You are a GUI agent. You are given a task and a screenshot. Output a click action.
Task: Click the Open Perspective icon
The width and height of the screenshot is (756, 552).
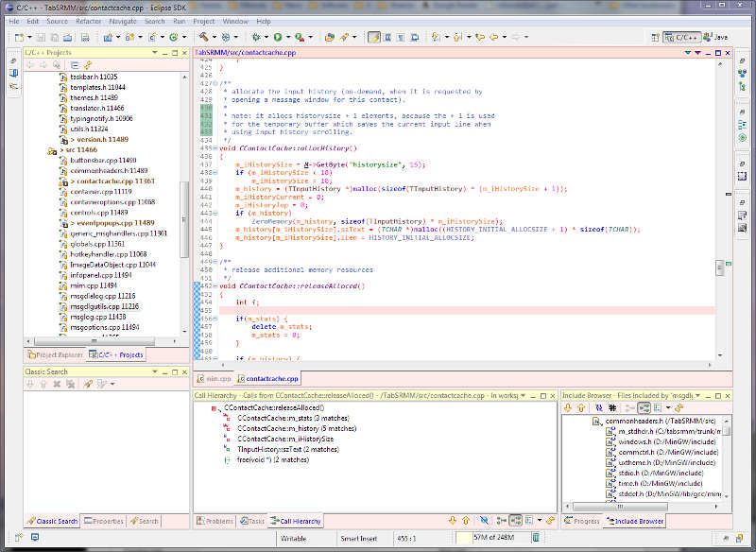pyautogui.click(x=655, y=38)
